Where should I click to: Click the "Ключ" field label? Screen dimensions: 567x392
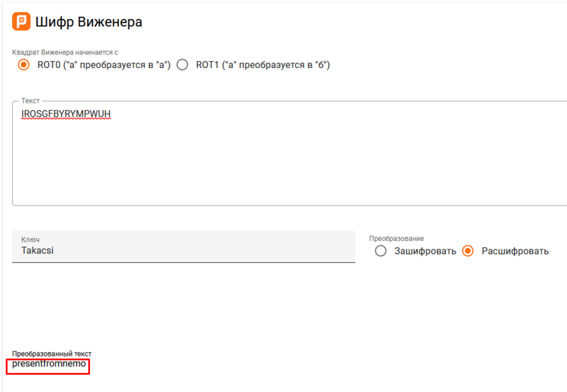point(30,240)
